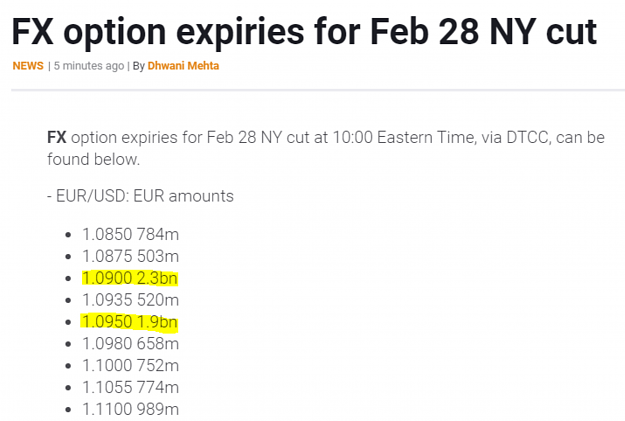Click 'found below.' text in paragraph
This screenshot has height=421, width=625.
point(94,159)
